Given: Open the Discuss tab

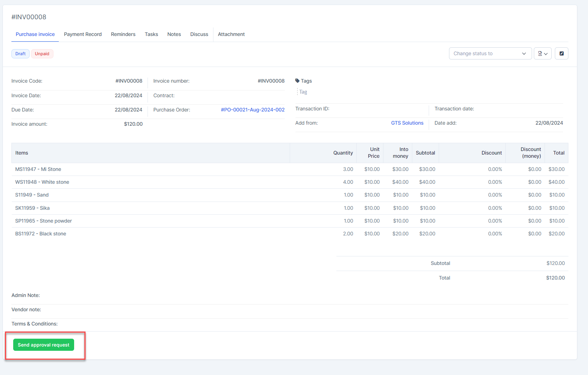Looking at the screenshot, I should pos(199,34).
